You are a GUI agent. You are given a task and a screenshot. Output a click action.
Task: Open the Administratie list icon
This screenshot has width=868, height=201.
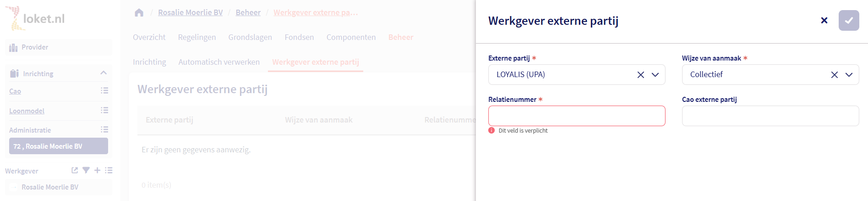click(104, 130)
